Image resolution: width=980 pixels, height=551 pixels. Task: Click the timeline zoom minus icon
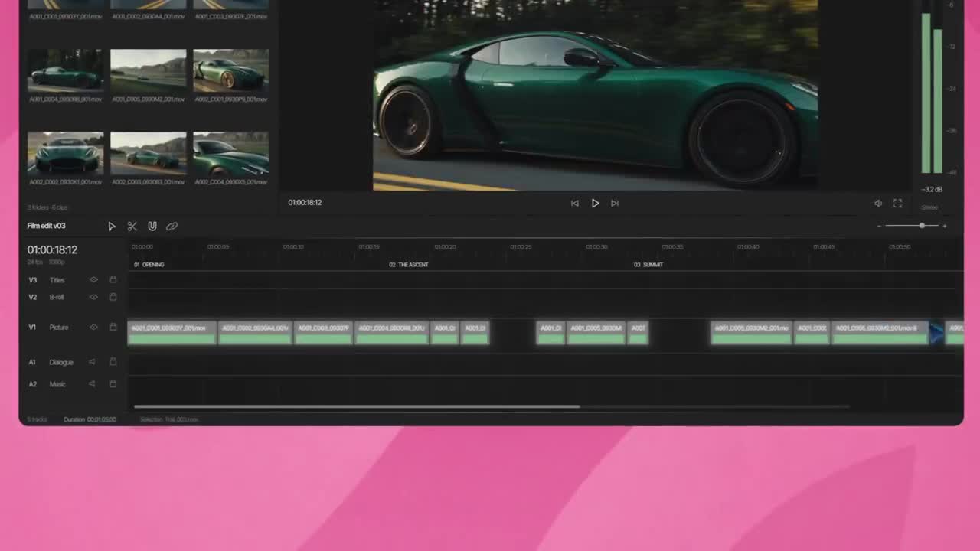coord(879,226)
